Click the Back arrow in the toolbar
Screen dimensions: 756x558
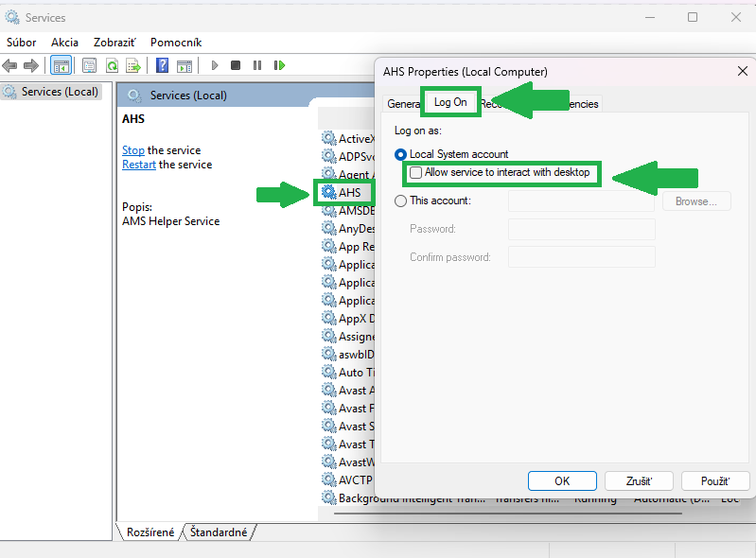click(10, 65)
